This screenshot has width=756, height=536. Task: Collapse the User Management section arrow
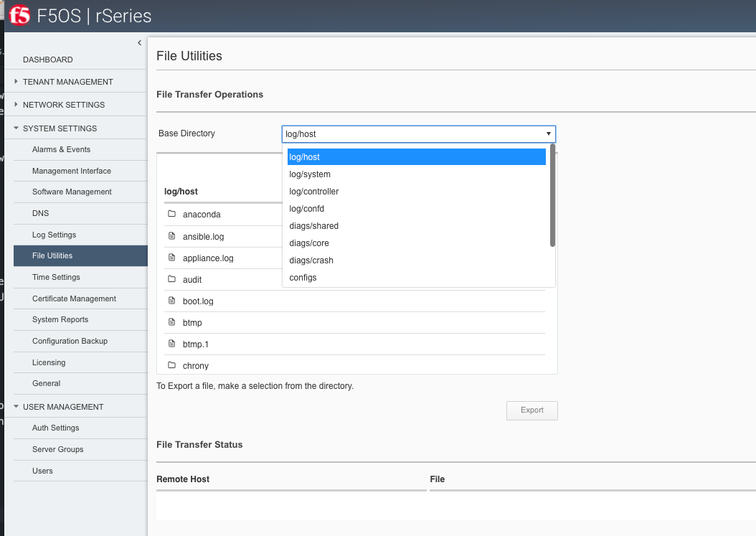16,407
